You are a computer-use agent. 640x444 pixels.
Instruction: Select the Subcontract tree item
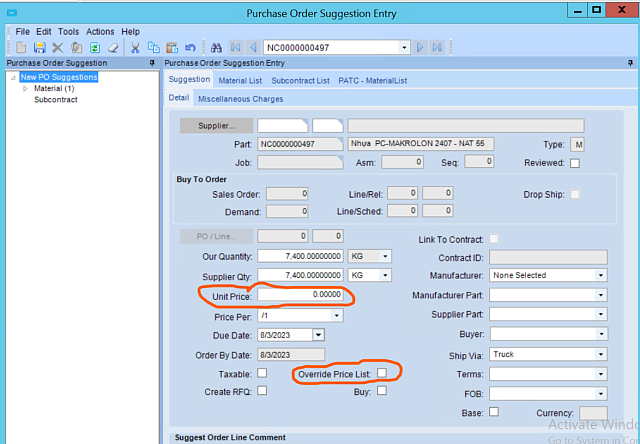pos(56,100)
